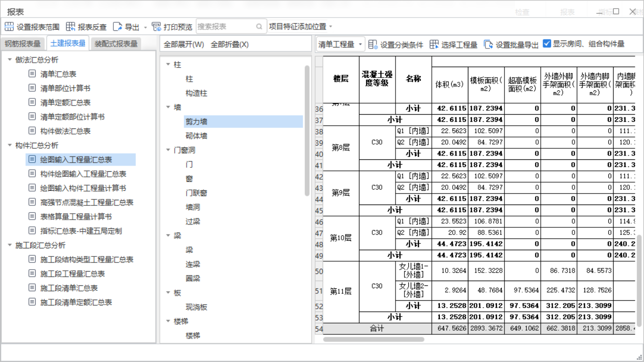Viewport: 644px width, 362px height.
Task: Click report icon beside 清单汇总表
Action: [x=32, y=74]
